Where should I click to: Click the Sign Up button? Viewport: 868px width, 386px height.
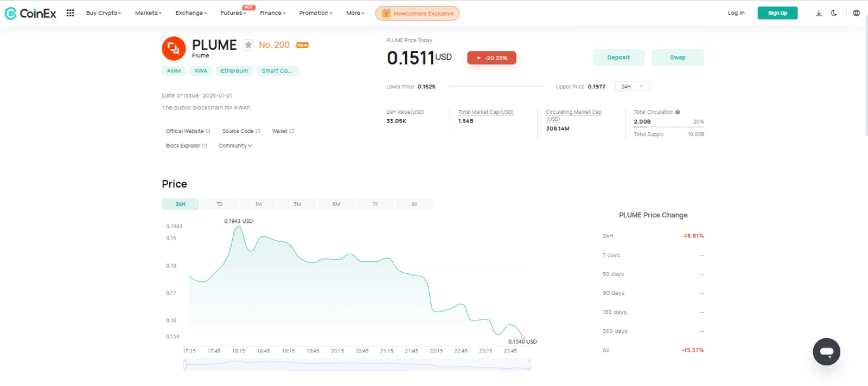pyautogui.click(x=777, y=13)
